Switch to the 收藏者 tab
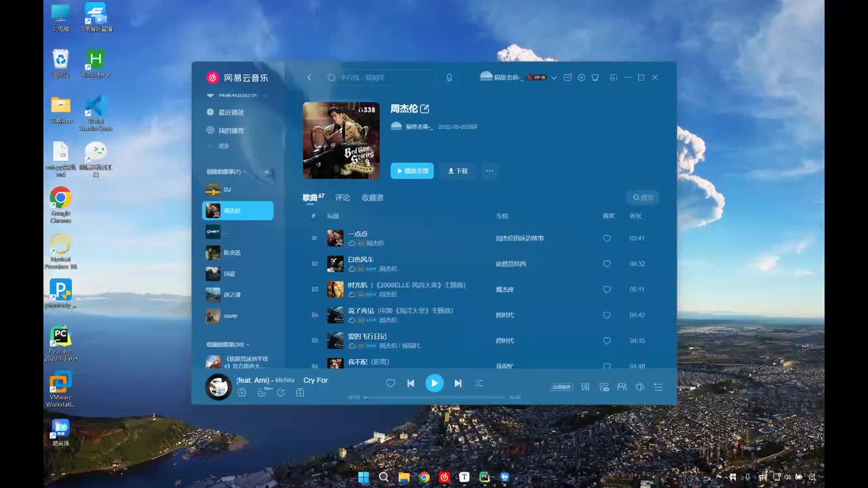Image resolution: width=868 pixels, height=488 pixels. (x=372, y=198)
